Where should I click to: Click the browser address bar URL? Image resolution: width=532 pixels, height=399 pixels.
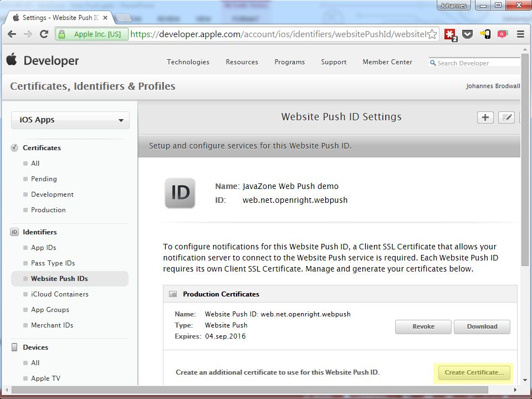[278, 34]
